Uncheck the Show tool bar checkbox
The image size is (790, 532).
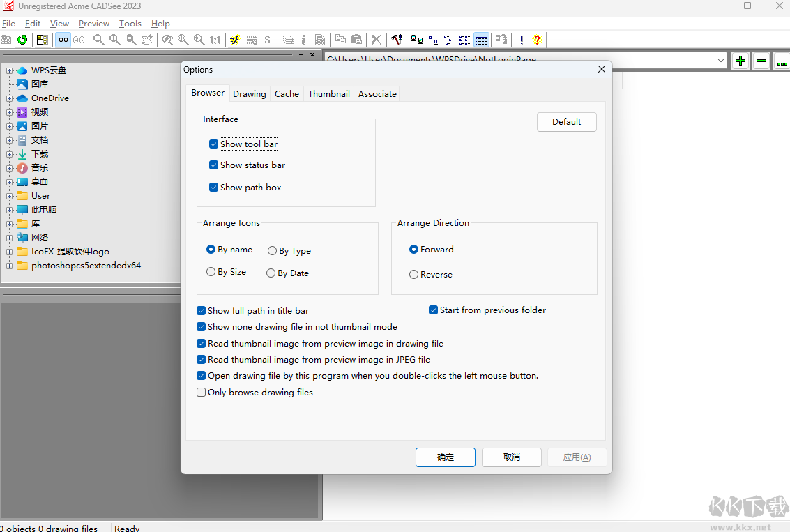point(214,144)
